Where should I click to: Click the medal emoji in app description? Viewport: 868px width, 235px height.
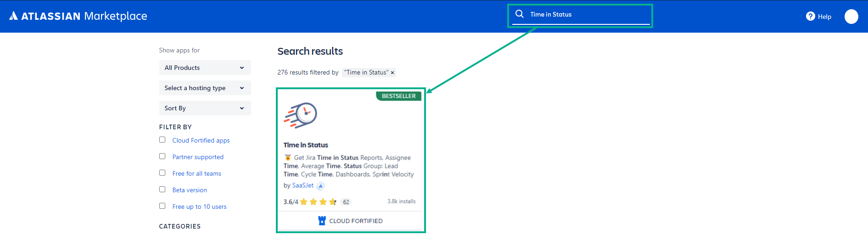pyautogui.click(x=288, y=157)
